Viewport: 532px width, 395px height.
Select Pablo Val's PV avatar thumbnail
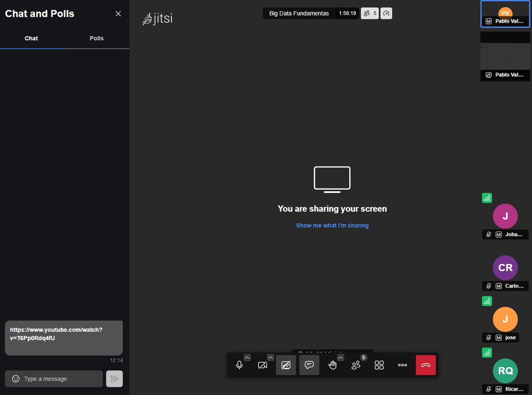tap(505, 14)
